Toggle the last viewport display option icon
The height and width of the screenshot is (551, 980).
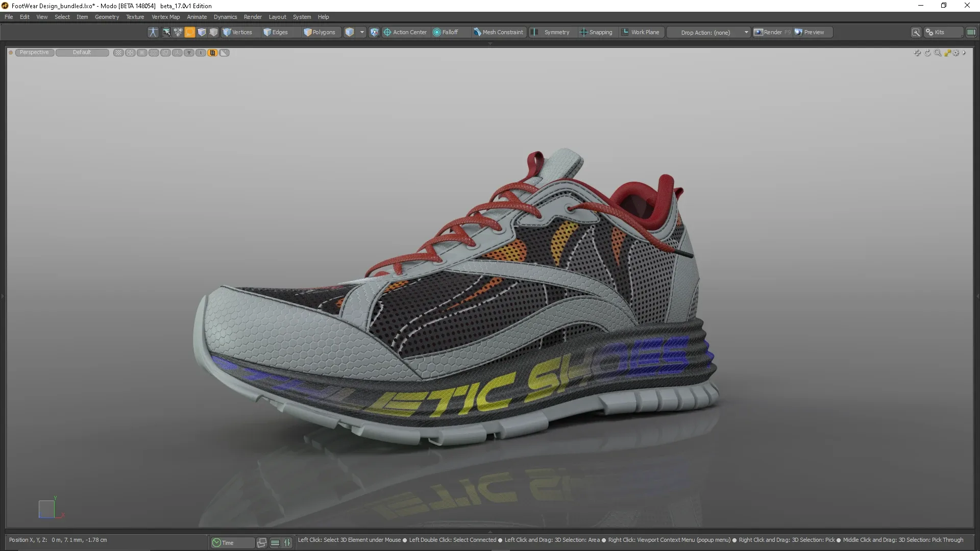click(224, 53)
